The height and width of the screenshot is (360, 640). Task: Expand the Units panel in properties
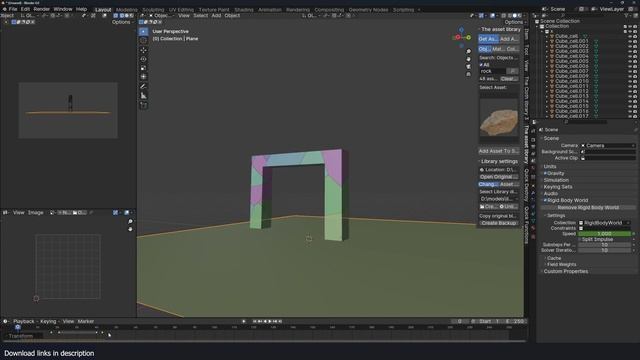pos(549,167)
